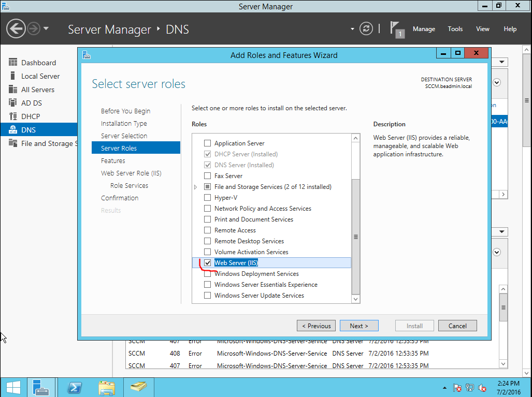Click the clock in the taskbar
This screenshot has height=397, width=532.
click(508, 388)
